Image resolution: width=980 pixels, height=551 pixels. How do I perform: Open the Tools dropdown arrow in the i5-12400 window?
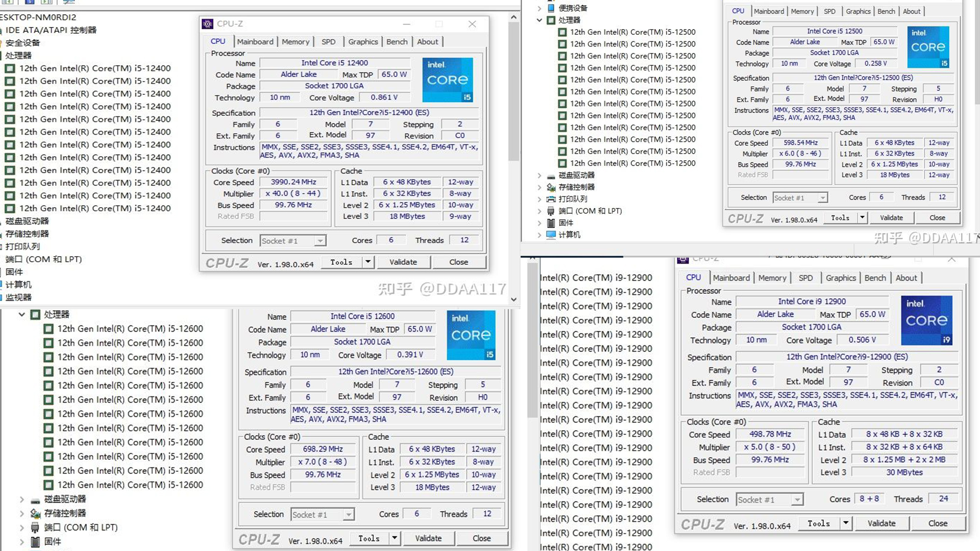click(x=367, y=262)
